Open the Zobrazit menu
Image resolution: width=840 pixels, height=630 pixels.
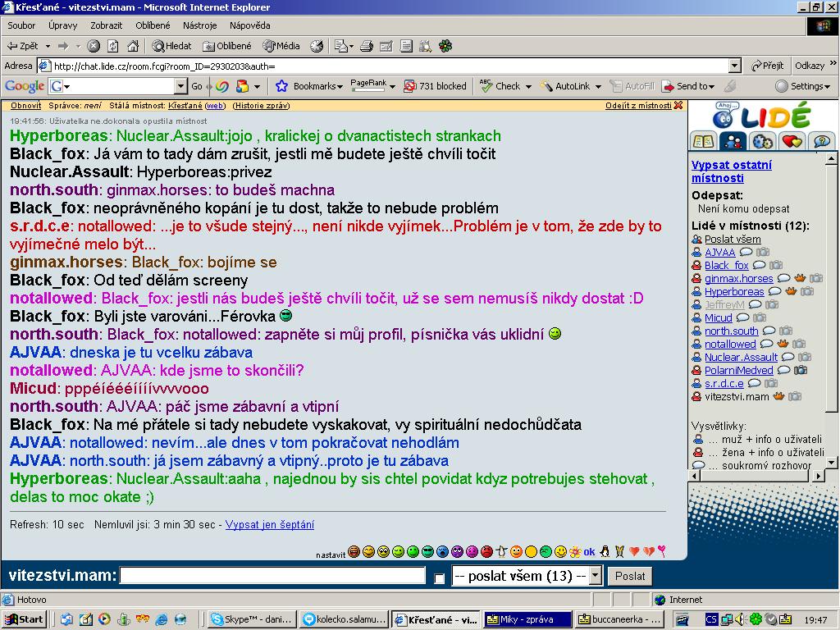click(106, 25)
